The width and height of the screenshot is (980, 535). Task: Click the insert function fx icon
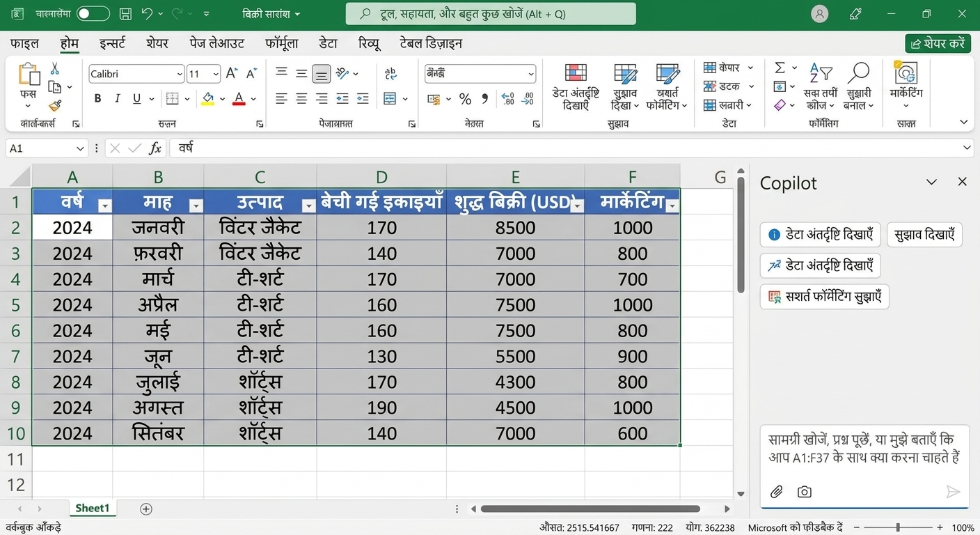tap(155, 148)
